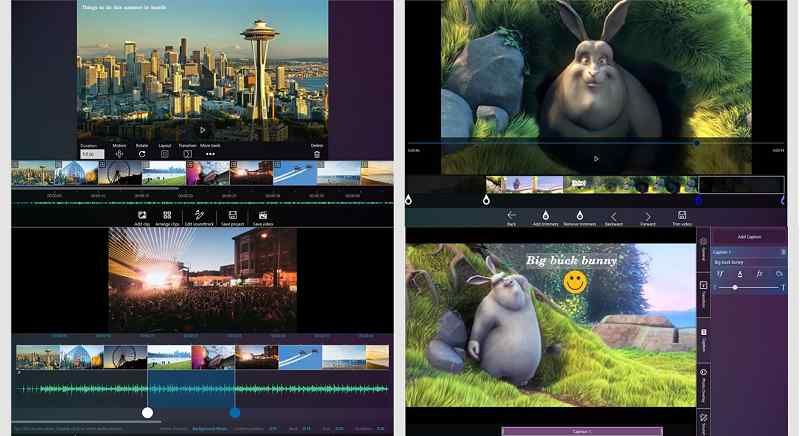Click the caption size slider handle
This screenshot has width=800, height=436.
[x=735, y=288]
